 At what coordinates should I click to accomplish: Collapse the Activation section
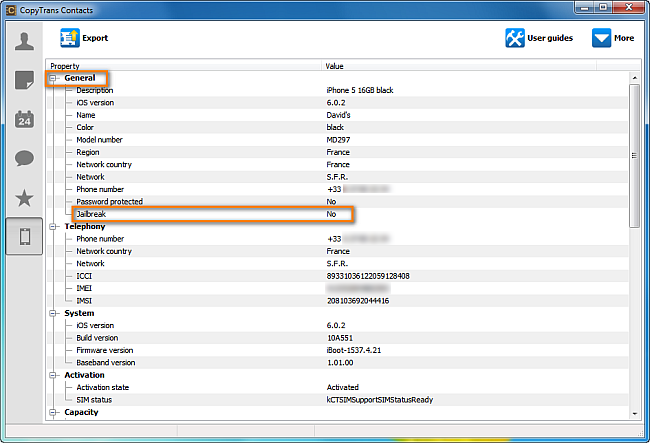[x=53, y=375]
